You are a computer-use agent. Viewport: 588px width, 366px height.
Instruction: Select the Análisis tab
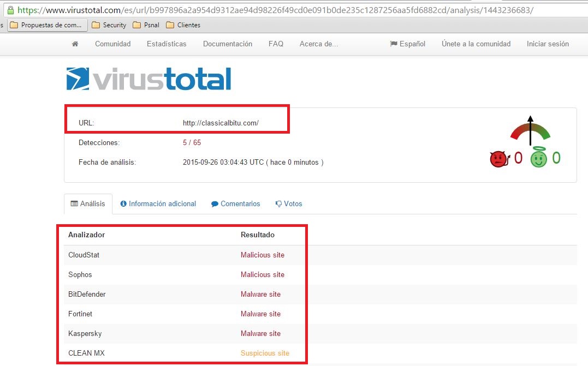tap(88, 204)
